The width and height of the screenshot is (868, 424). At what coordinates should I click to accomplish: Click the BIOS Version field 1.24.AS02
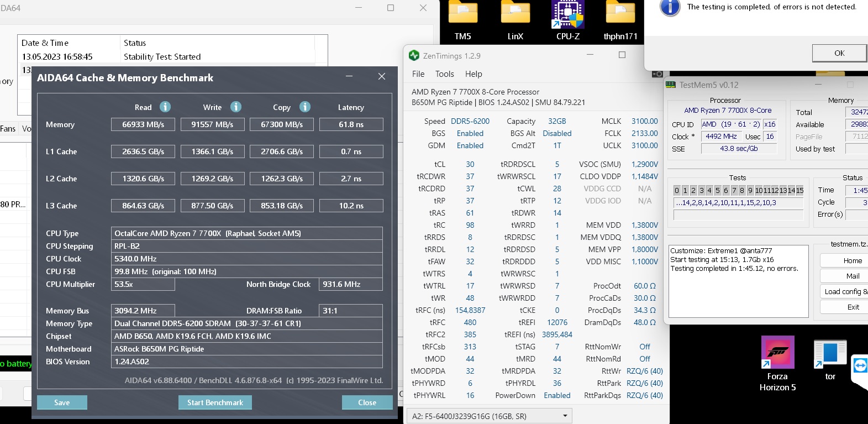pos(247,362)
